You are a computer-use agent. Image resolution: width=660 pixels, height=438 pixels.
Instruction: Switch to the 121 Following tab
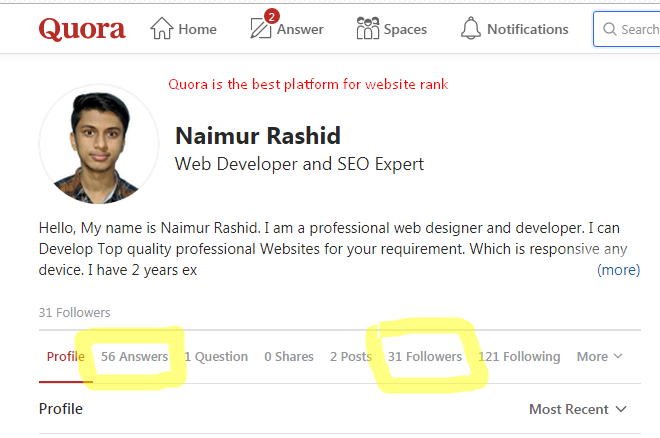[x=519, y=357]
